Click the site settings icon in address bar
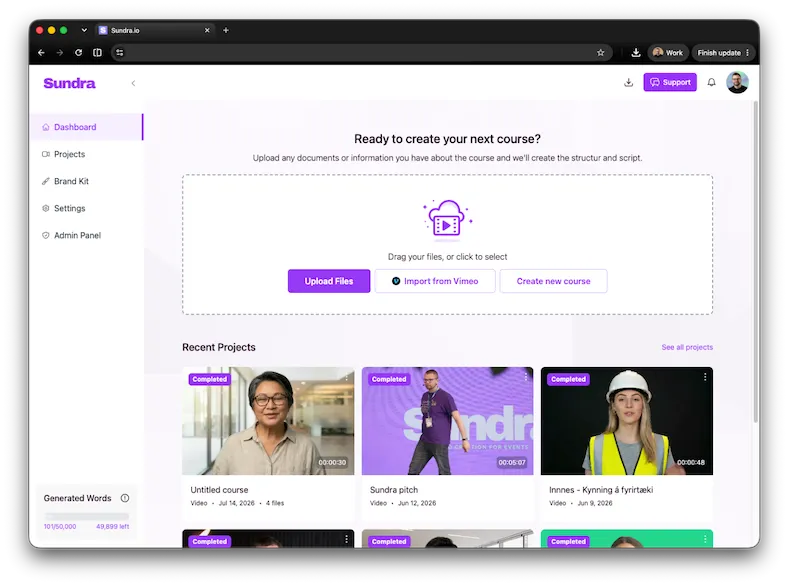Screen dimensions: 800x586 119,53
